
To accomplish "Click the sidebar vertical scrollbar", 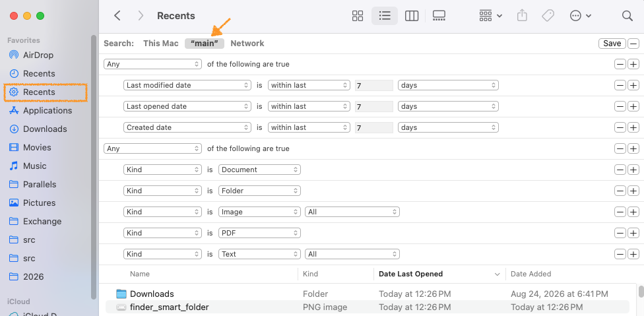I will tap(93, 166).
